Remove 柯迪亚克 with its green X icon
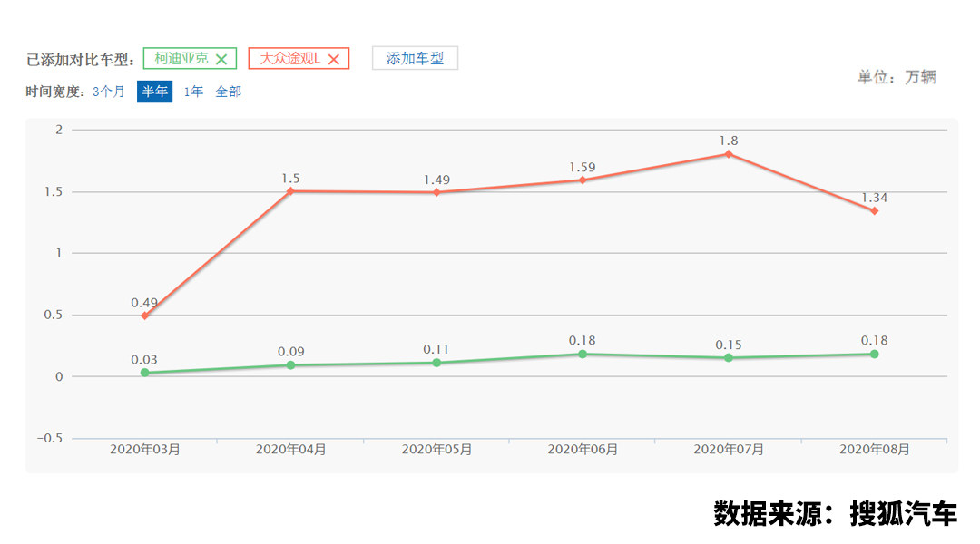The height and width of the screenshot is (544, 980). coord(221,60)
